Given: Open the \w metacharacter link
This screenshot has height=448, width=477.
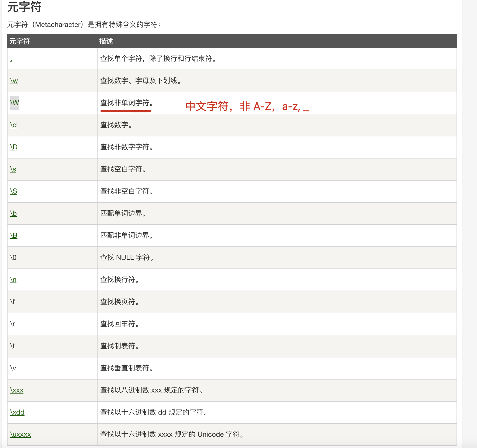Looking at the screenshot, I should [x=14, y=81].
